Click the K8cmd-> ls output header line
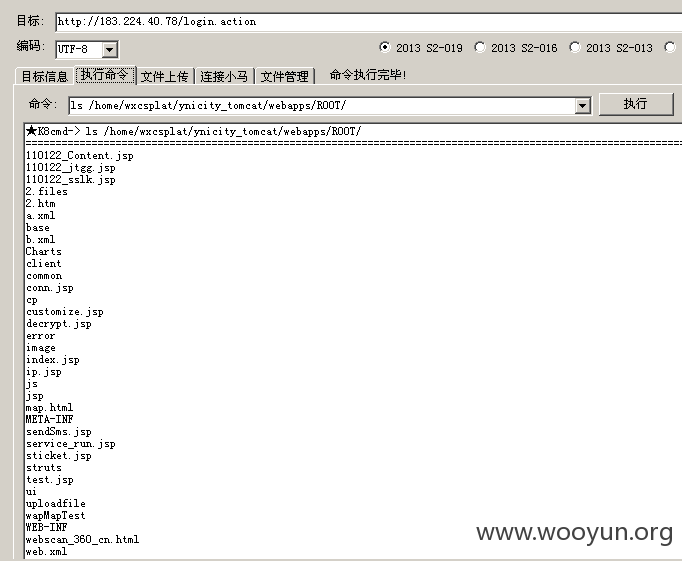This screenshot has height=561, width=682. point(193,131)
